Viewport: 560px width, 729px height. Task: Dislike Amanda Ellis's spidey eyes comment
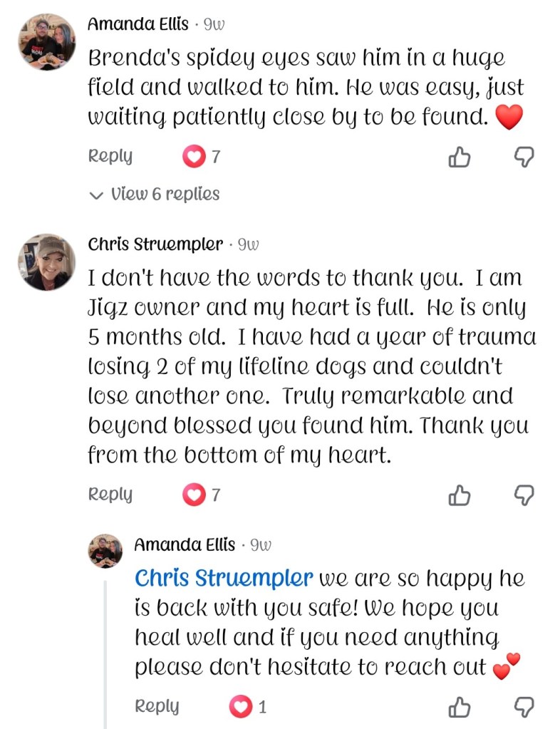pyautogui.click(x=524, y=157)
